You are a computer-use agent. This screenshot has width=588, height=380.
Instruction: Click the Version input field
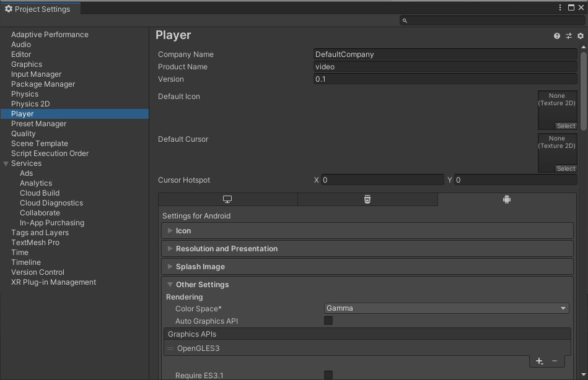pyautogui.click(x=445, y=79)
